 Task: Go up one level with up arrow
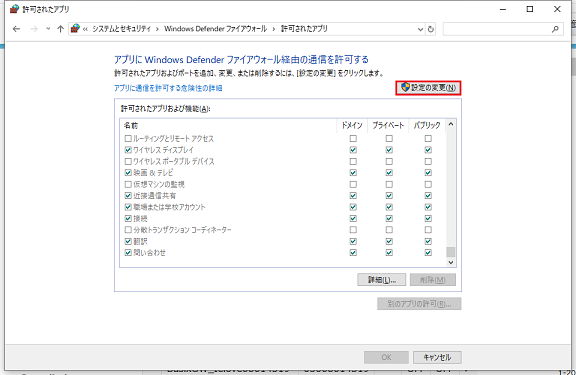tap(61, 29)
